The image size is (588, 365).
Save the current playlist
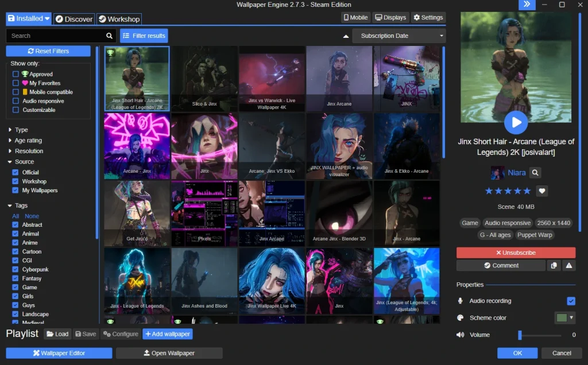click(x=86, y=334)
